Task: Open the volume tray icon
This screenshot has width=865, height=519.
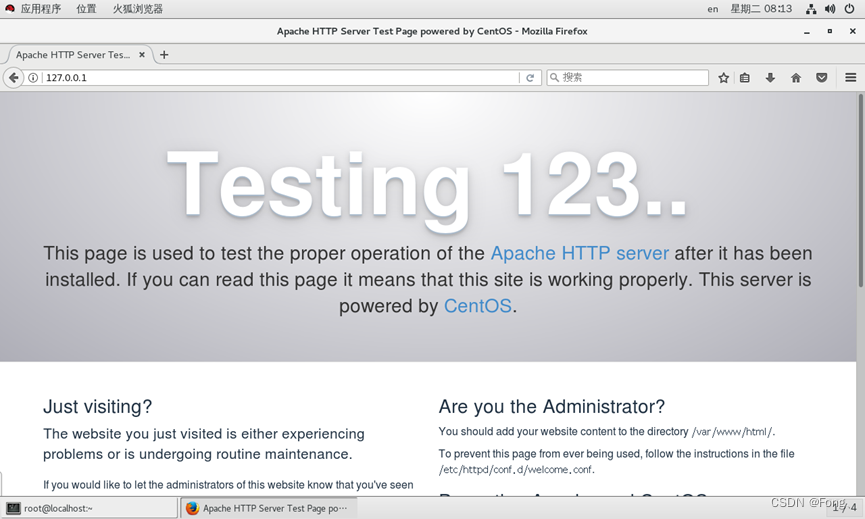Action: [830, 9]
